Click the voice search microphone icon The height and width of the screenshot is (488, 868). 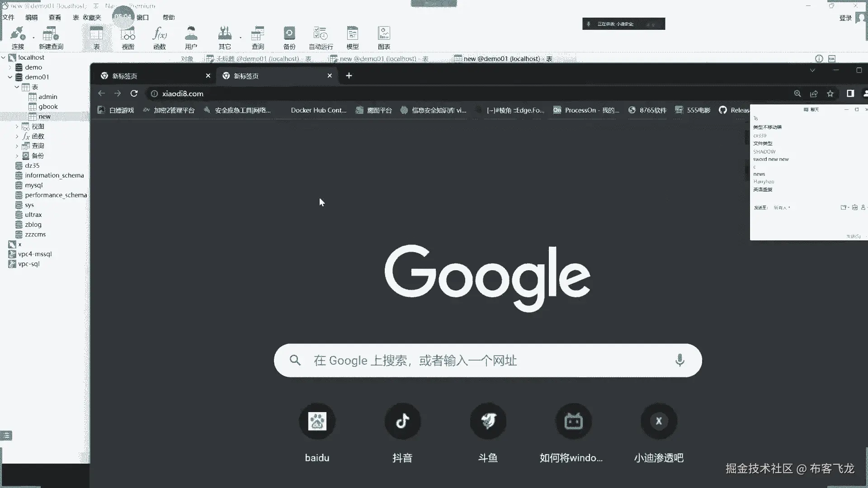tap(679, 360)
